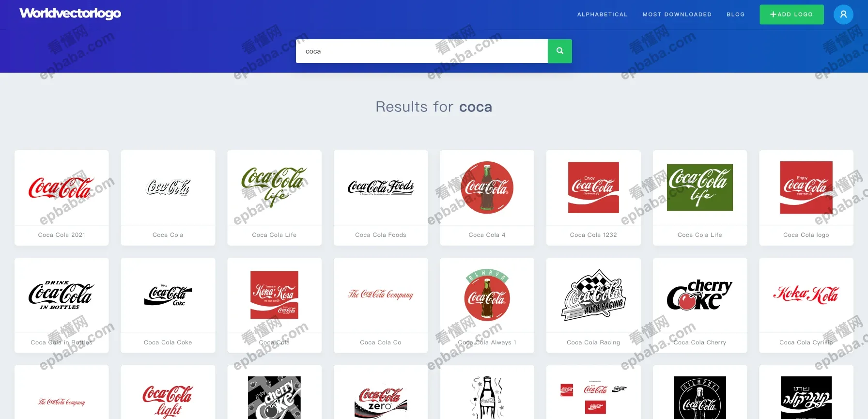Open the Coca Cola Foods logo
Image resolution: width=868 pixels, height=419 pixels.
(381, 188)
